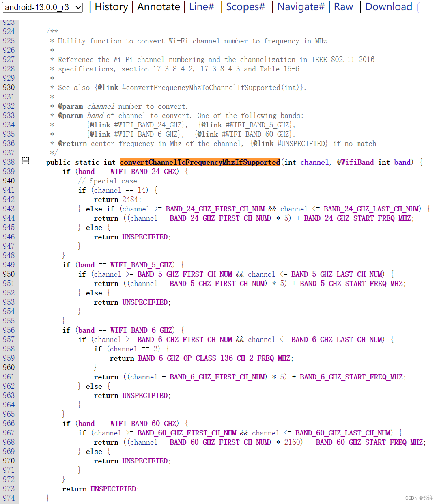This screenshot has height=504, width=439.
Task: Go to line number 956
Action: [9, 330]
